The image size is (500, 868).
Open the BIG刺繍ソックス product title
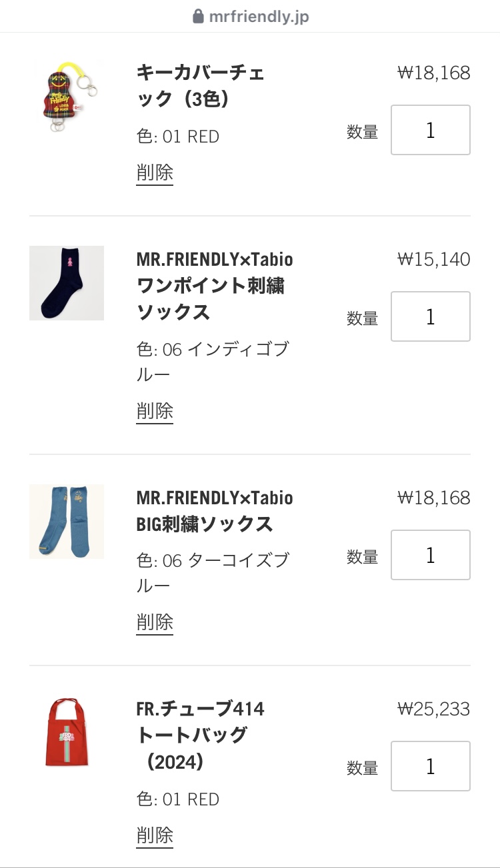pyautogui.click(x=214, y=510)
